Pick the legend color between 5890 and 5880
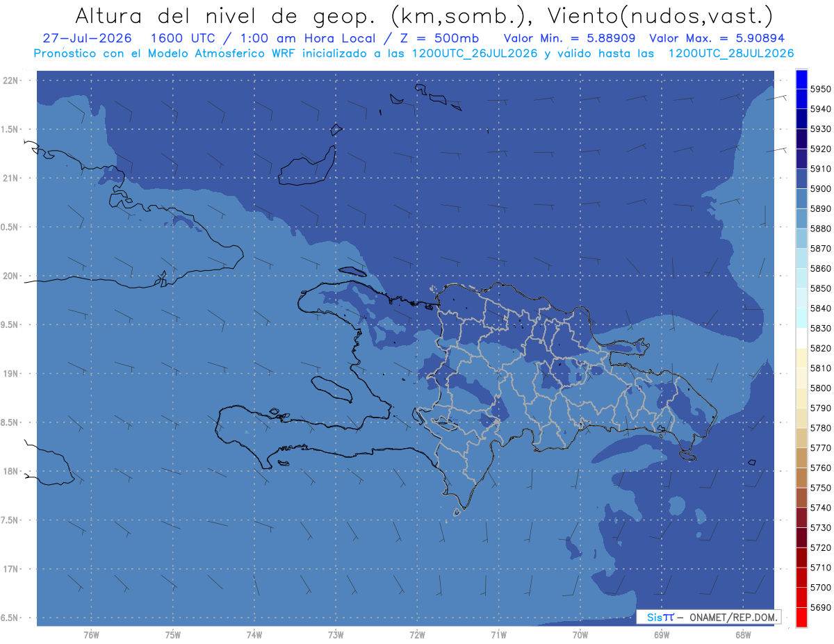Screen dimensions: 834x644 (x=801, y=219)
